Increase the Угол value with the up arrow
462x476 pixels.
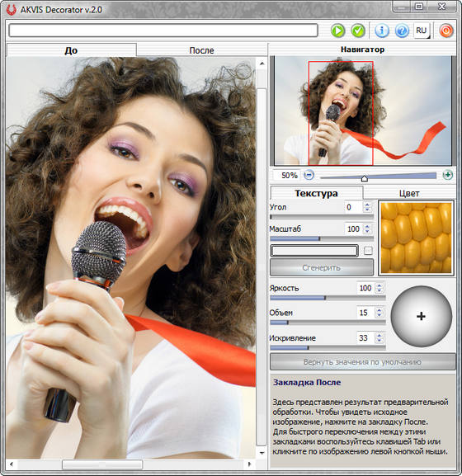368,205
